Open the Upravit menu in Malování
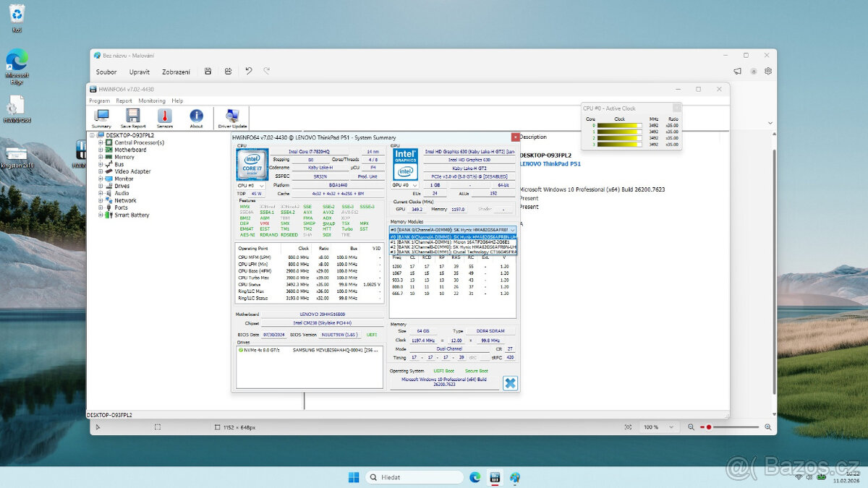Image resolution: width=868 pixels, height=488 pixels. point(140,72)
